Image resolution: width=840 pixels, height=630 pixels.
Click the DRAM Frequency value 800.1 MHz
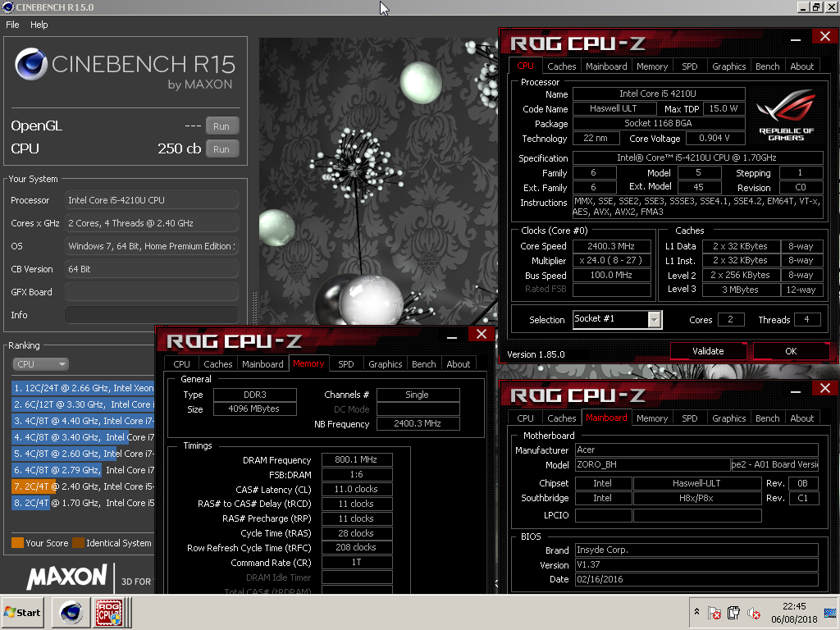click(x=356, y=459)
